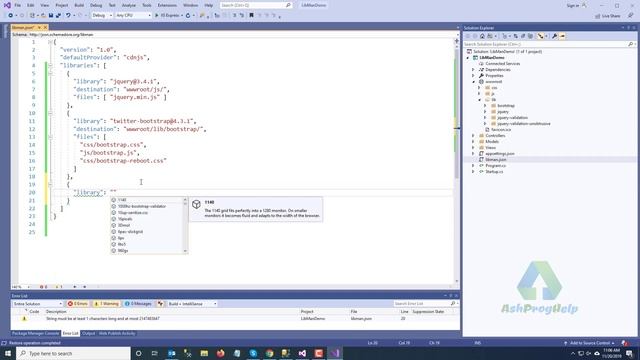Open the Build + IntelliSense dropdown
640x360 pixels.
[192, 304]
